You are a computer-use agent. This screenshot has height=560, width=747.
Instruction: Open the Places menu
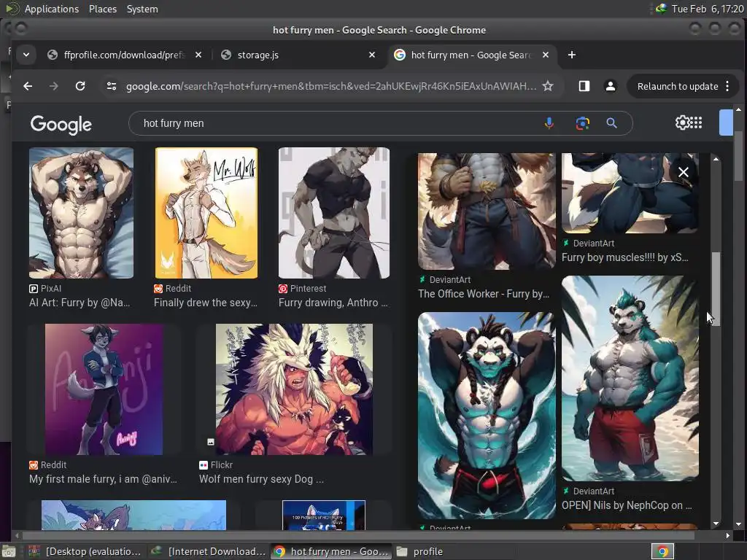tap(103, 9)
